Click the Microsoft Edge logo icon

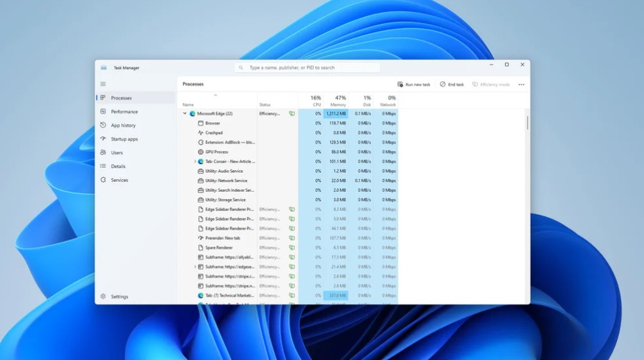(x=192, y=113)
